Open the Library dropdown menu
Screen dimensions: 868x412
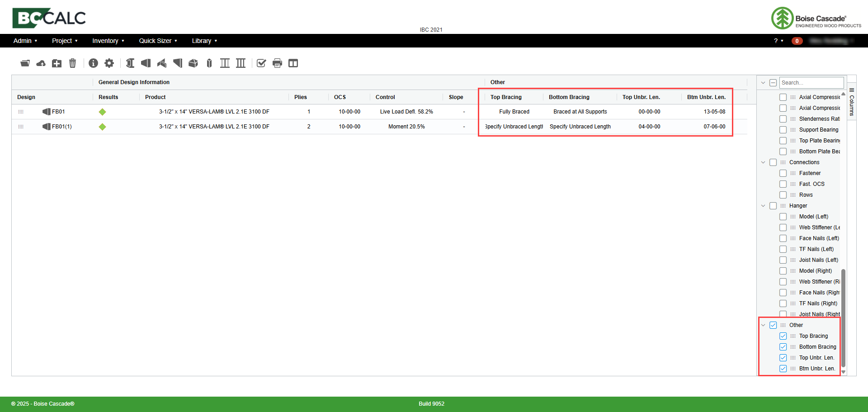tap(204, 41)
